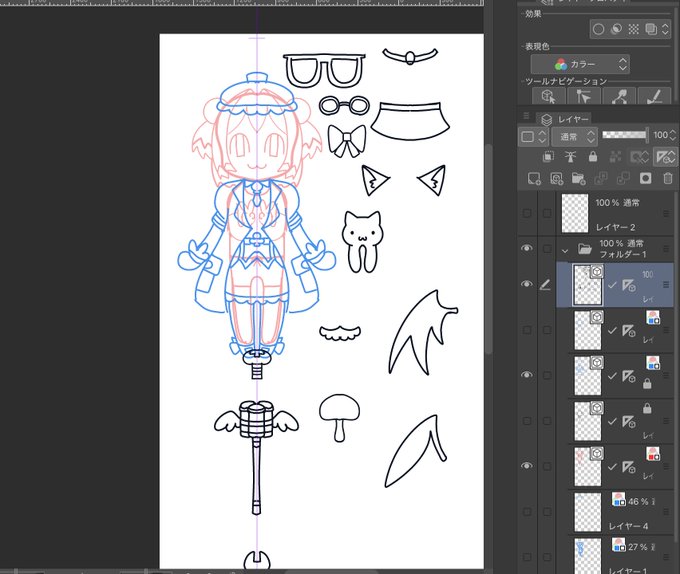Viewport: 680px width, 574px height.
Task: Click grip handle of レイヤー 4 row
Action: tap(665, 512)
